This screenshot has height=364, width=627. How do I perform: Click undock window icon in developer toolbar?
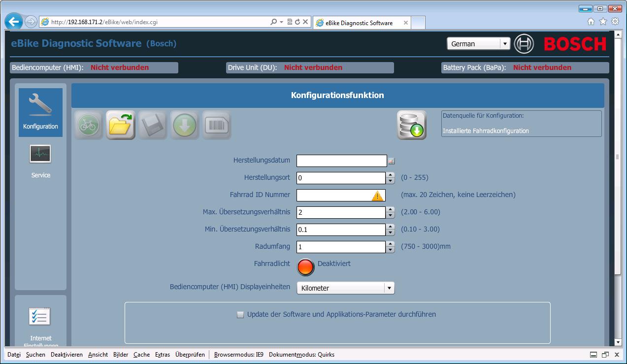605,355
